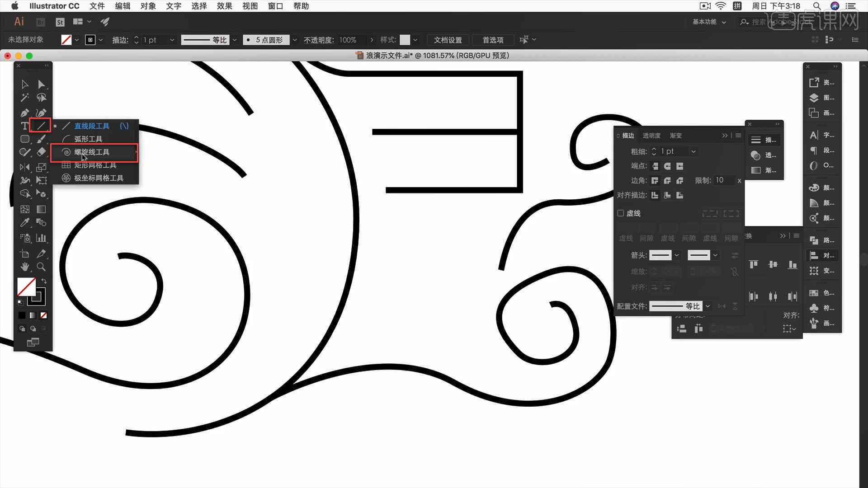Select the Eyedropper tool
This screenshot has height=488, width=868.
pyautogui.click(x=25, y=222)
